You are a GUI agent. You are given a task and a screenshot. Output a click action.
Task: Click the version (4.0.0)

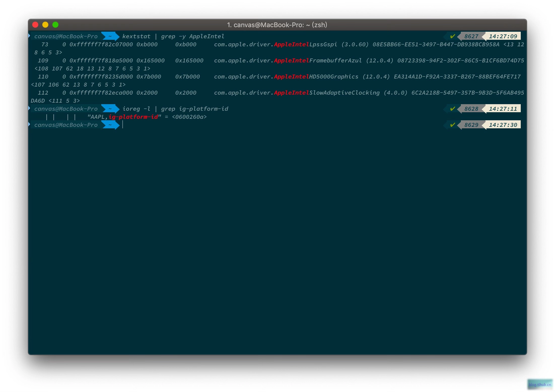tap(395, 93)
